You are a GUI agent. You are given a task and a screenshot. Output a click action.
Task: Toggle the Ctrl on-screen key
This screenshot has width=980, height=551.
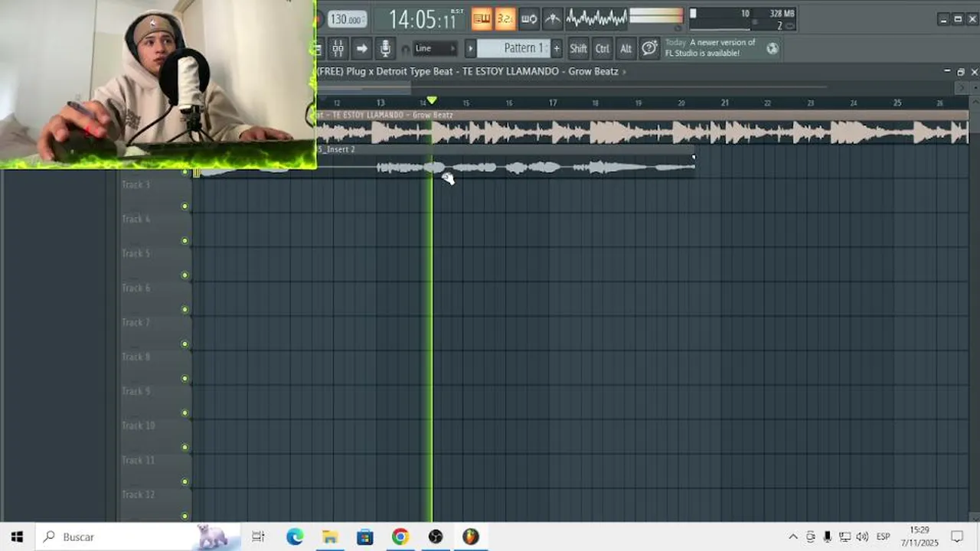click(x=603, y=48)
